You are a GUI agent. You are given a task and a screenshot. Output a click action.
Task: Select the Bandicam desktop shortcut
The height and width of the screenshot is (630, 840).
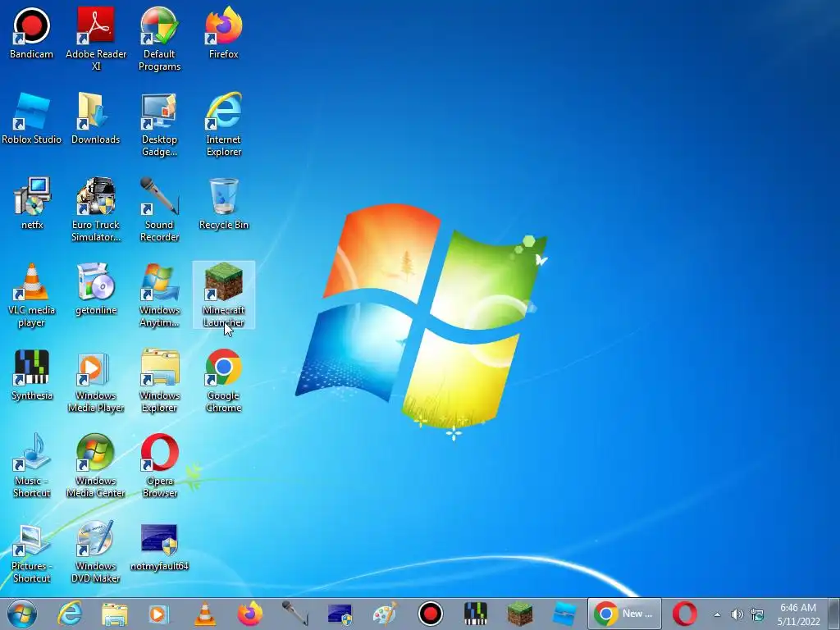(31, 32)
